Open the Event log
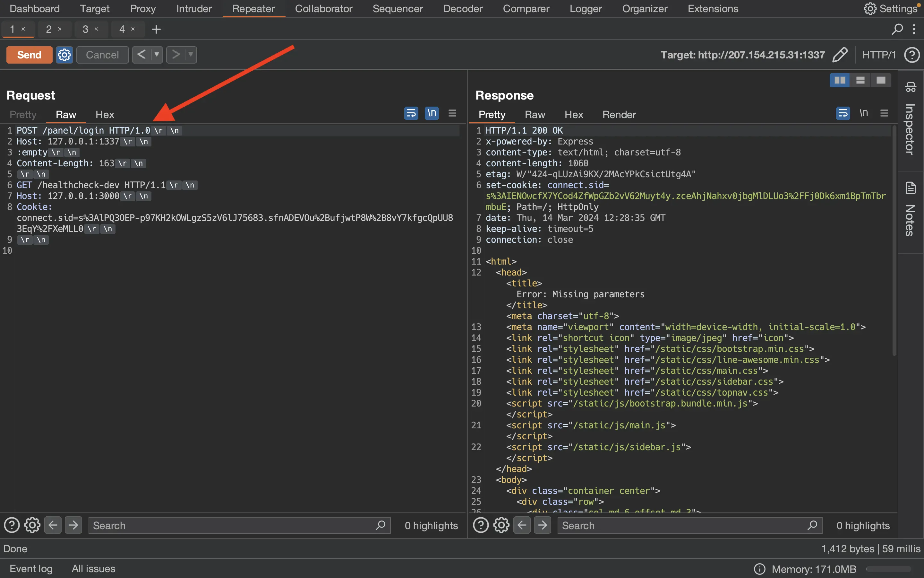Screen dimensions: 924x578 point(31,568)
